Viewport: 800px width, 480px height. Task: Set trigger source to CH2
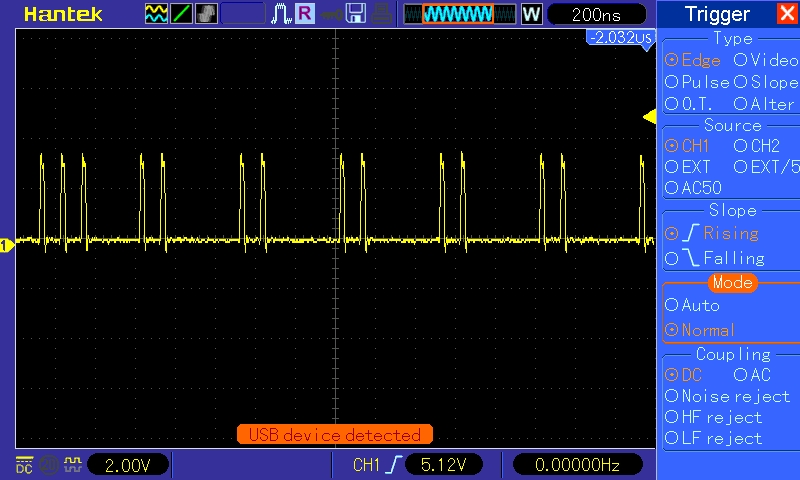click(x=757, y=146)
